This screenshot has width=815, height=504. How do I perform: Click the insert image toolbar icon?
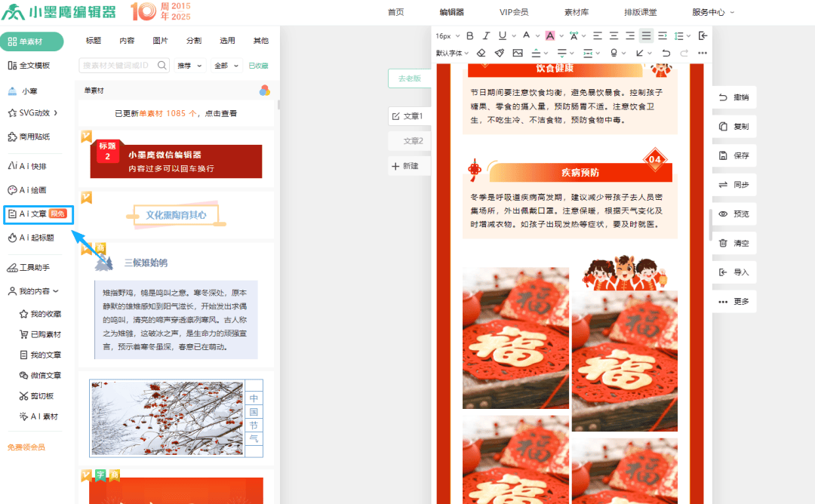coord(518,53)
